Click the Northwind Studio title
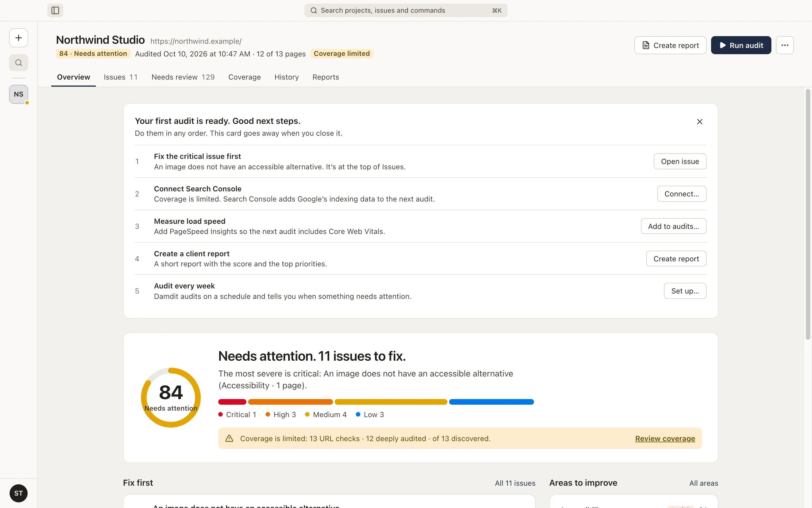Screen dimensions: 812x508 click(100, 40)
